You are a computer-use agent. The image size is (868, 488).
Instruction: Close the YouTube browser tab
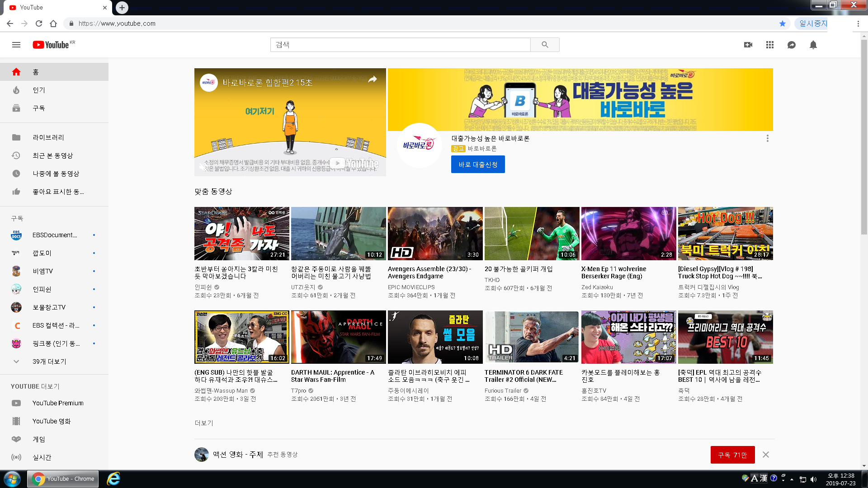[x=105, y=7]
